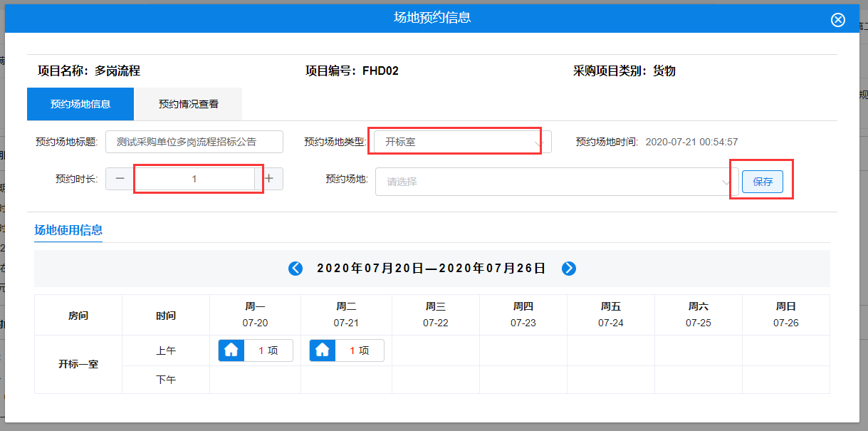Select Monday 07-20 afternoon cell for 开标一室
The width and height of the screenshot is (868, 431).
click(255, 380)
